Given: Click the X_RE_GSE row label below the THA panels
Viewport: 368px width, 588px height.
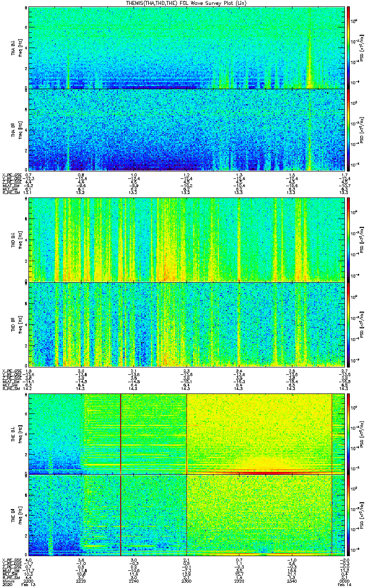Looking at the screenshot, I should pos(11,175).
